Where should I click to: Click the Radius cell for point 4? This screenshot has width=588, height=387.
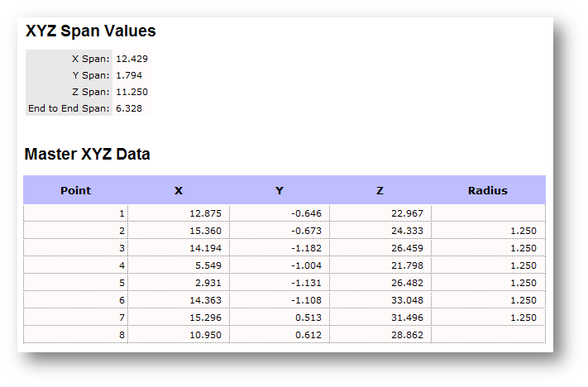pyautogui.click(x=520, y=265)
